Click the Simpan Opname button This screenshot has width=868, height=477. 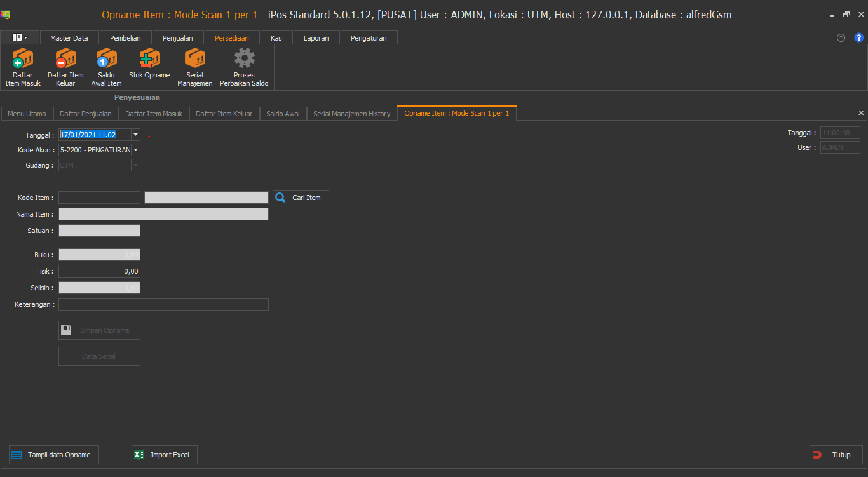pos(99,330)
